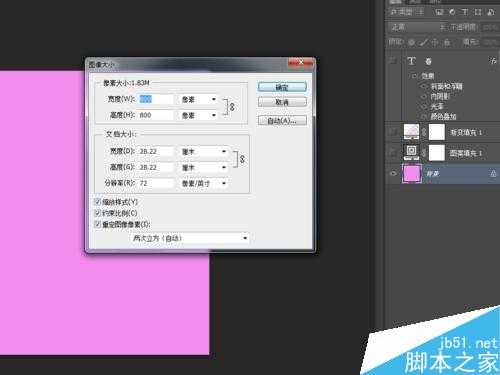The height and width of the screenshot is (375, 500).
Task: Click the document 高度(G) field showing 28.22
Action: (x=156, y=167)
